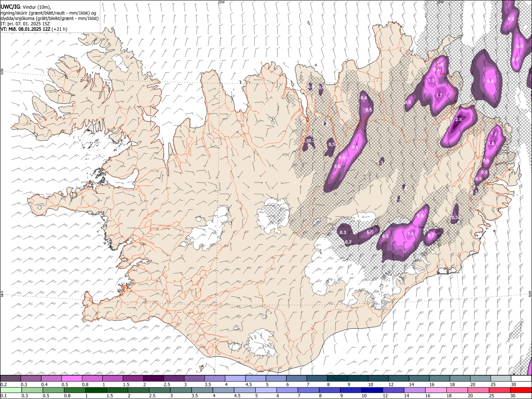This screenshot has height=399, width=532.
Task: Click the '0.1' label in the lower legend
Action: point(3,396)
